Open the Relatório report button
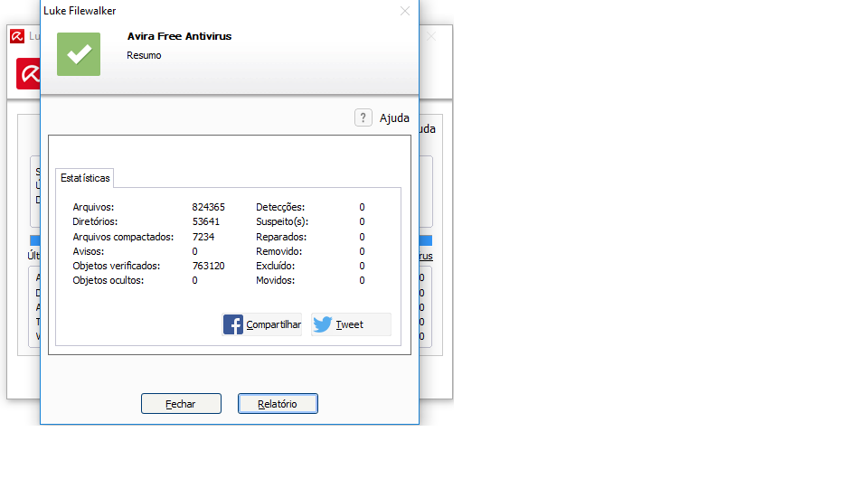 [x=278, y=404]
